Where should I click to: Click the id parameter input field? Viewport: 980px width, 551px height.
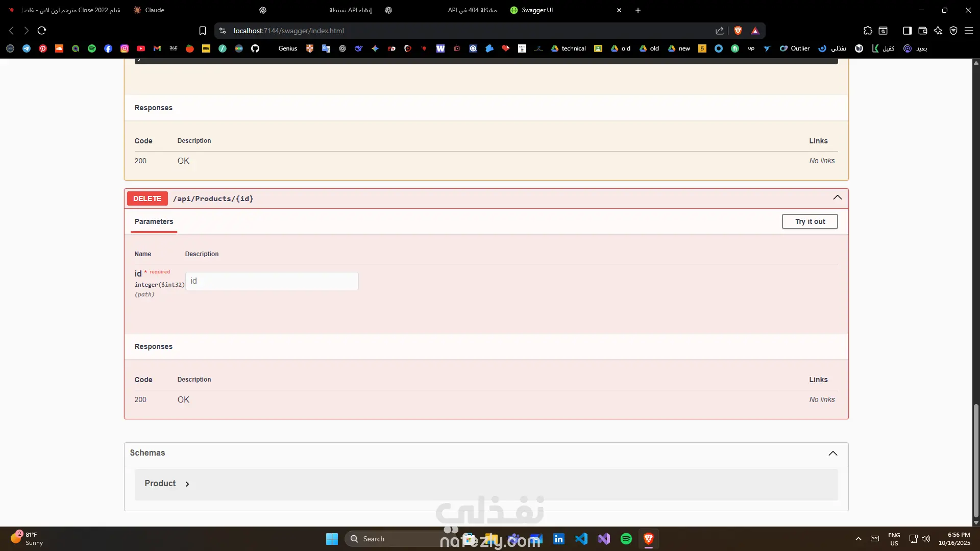[x=272, y=281]
